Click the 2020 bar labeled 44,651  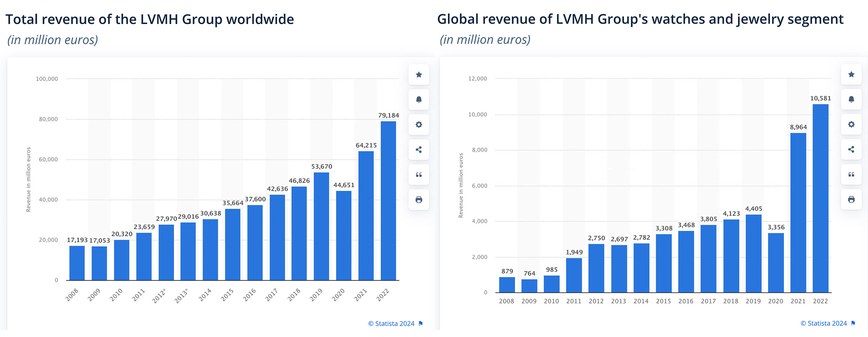[344, 235]
